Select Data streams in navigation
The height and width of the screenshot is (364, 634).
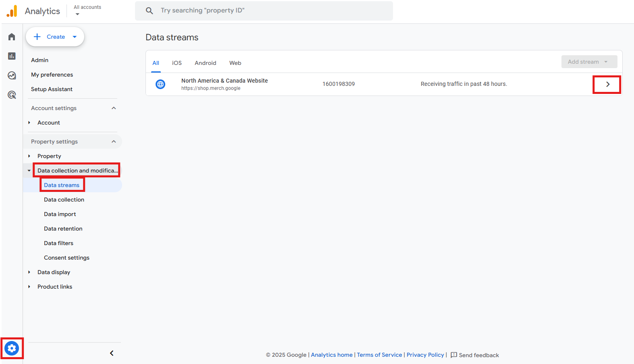tap(62, 185)
